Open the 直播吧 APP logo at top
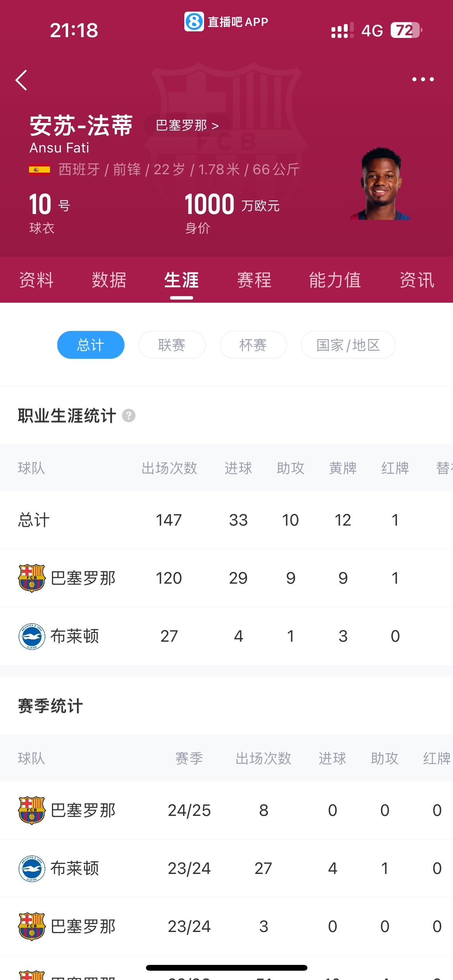Screen dimensions: 453x980 click(x=226, y=22)
